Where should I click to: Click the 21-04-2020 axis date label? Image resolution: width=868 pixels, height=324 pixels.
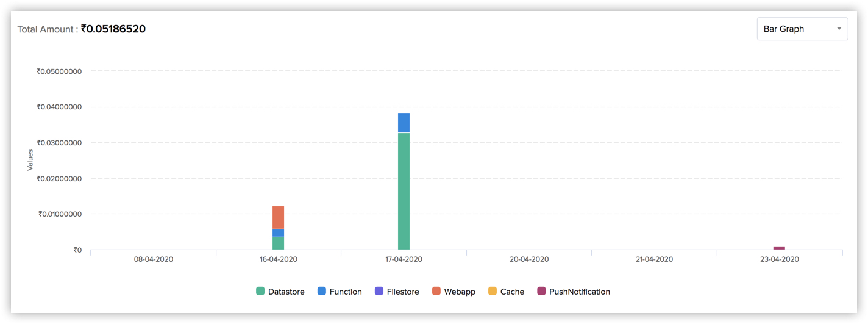(x=654, y=259)
